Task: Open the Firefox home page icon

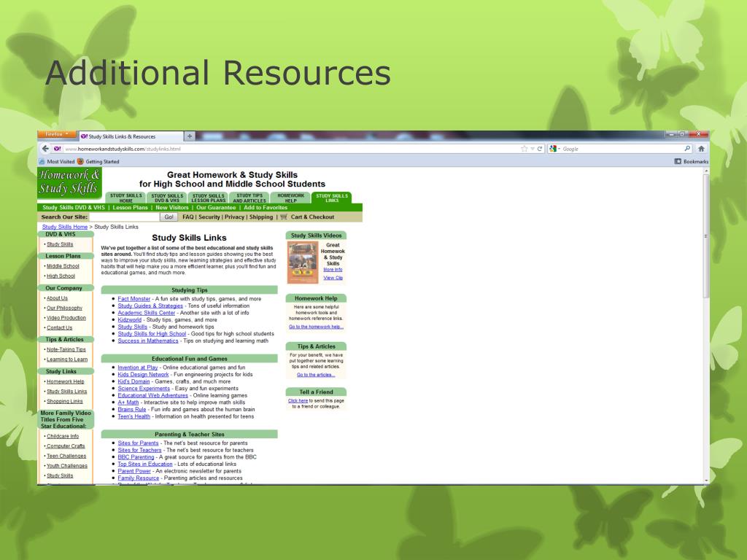Action: coord(701,149)
